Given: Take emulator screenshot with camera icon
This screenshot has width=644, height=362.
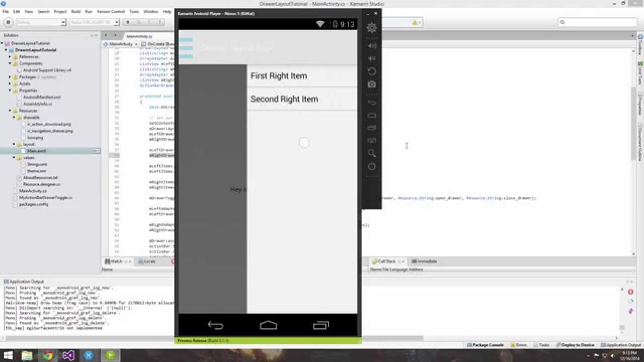Looking at the screenshot, I should click(x=372, y=84).
